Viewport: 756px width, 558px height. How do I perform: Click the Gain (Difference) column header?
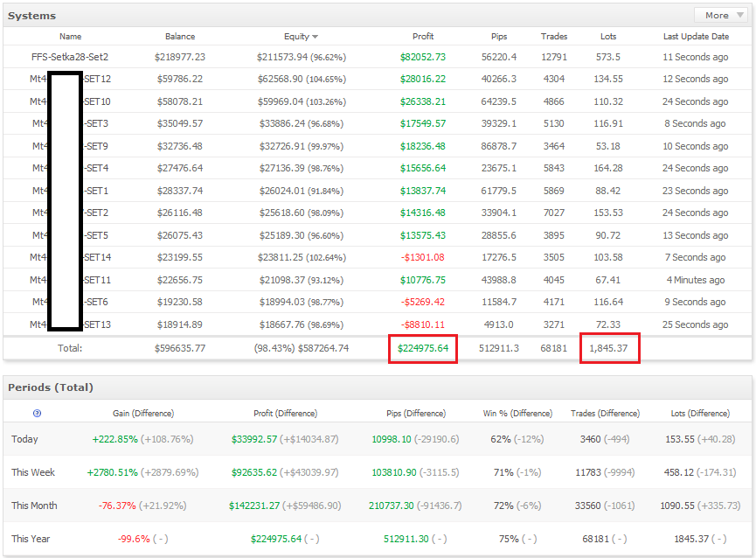point(143,414)
